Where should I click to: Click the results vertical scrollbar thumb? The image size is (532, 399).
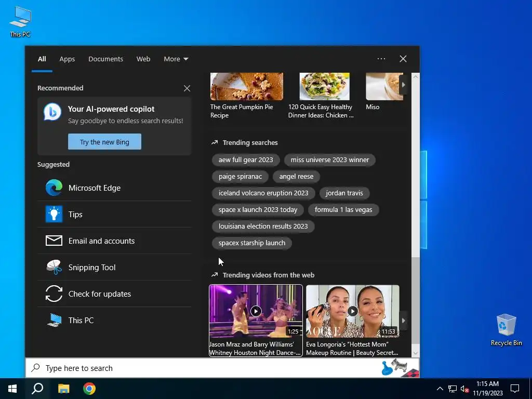point(415,300)
